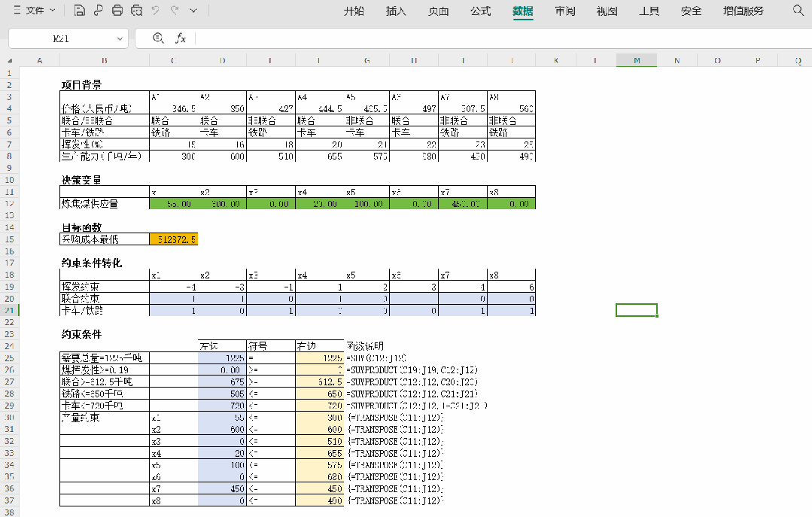
Task: Open the fx Insert Function dialog
Action: pyautogui.click(x=180, y=38)
